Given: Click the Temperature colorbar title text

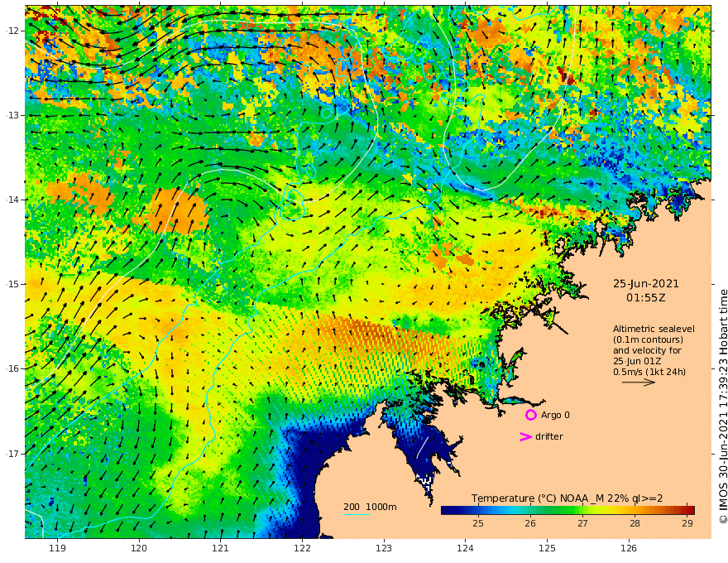Looking at the screenshot, I should 567,498.
